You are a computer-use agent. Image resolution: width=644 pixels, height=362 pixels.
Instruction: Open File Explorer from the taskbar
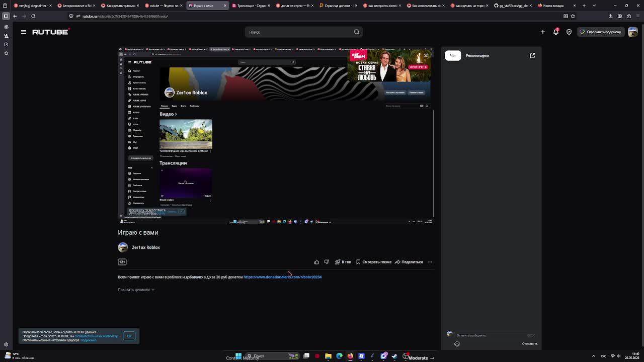[x=328, y=356]
